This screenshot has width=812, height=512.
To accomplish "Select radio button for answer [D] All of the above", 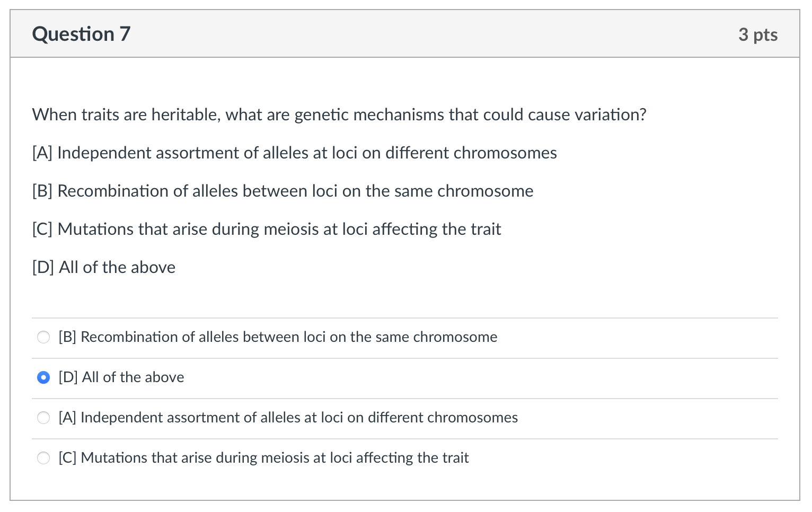I will tap(43, 377).
